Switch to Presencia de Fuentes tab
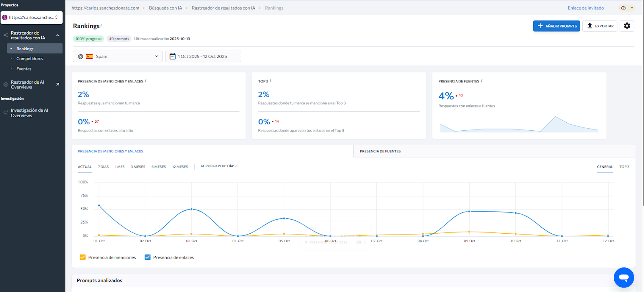 coord(380,151)
